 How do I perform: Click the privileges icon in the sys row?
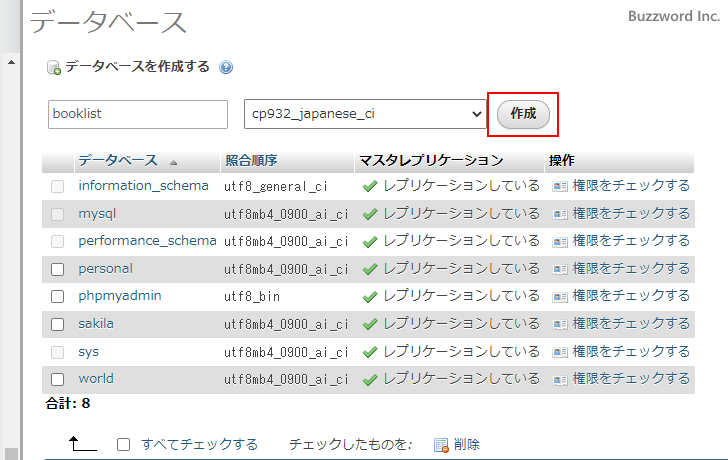click(x=560, y=352)
